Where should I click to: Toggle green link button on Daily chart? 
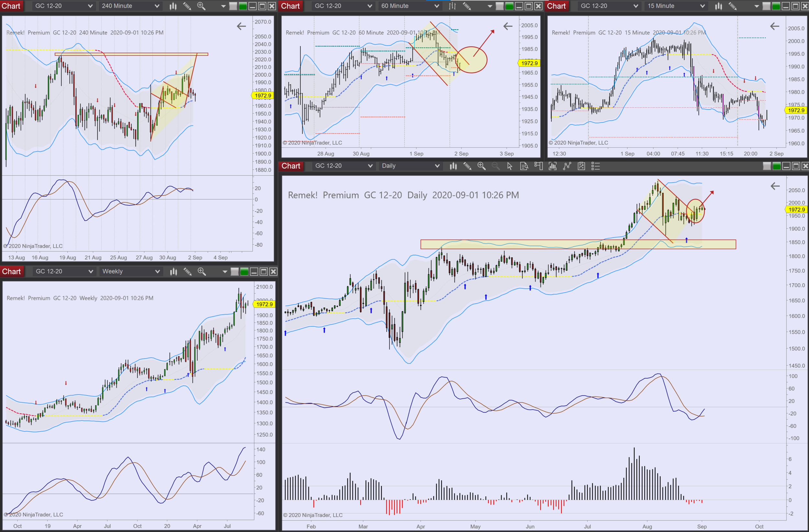[x=776, y=166]
